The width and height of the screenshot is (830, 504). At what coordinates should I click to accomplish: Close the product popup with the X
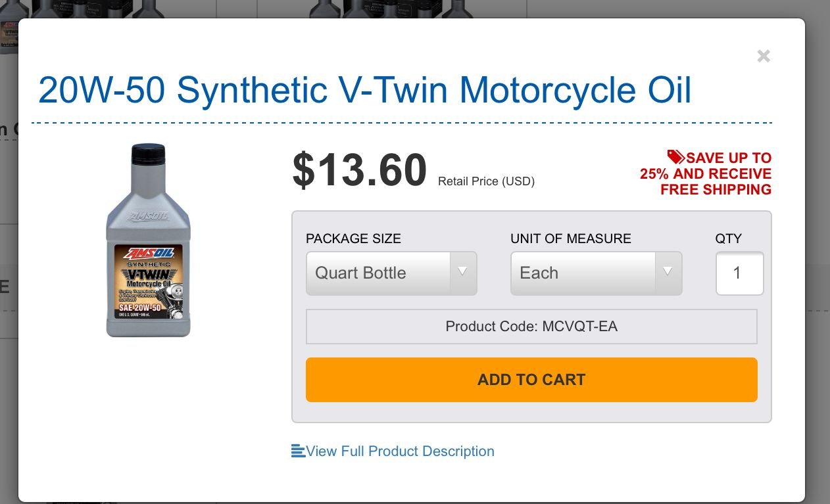[764, 56]
